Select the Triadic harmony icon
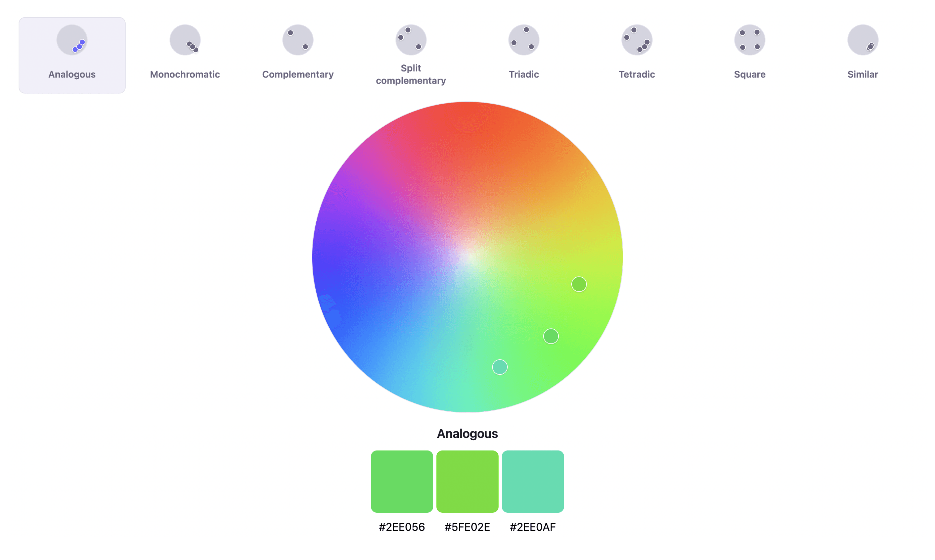This screenshot has height=560, width=935. coord(524,39)
